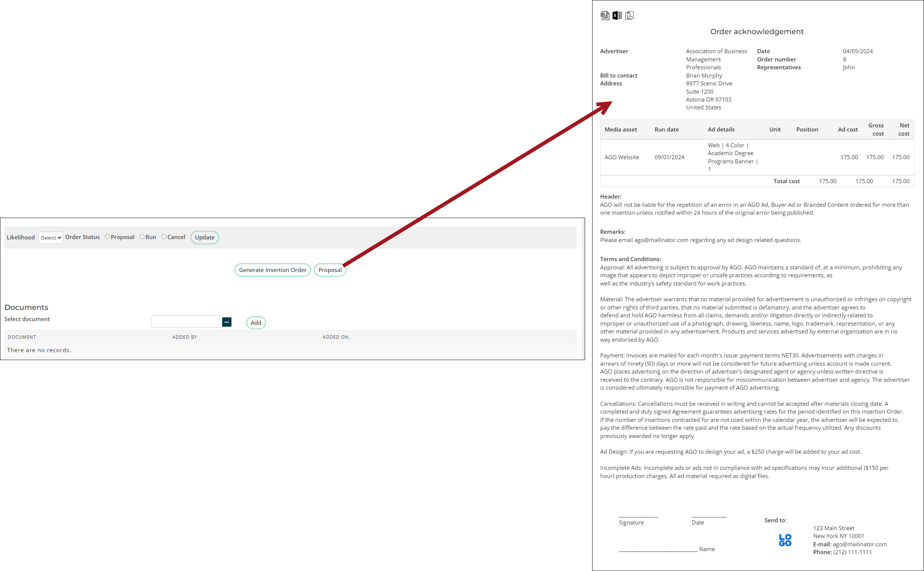This screenshot has width=924, height=571.
Task: Open the Likelihood selection dropdown
Action: [50, 238]
